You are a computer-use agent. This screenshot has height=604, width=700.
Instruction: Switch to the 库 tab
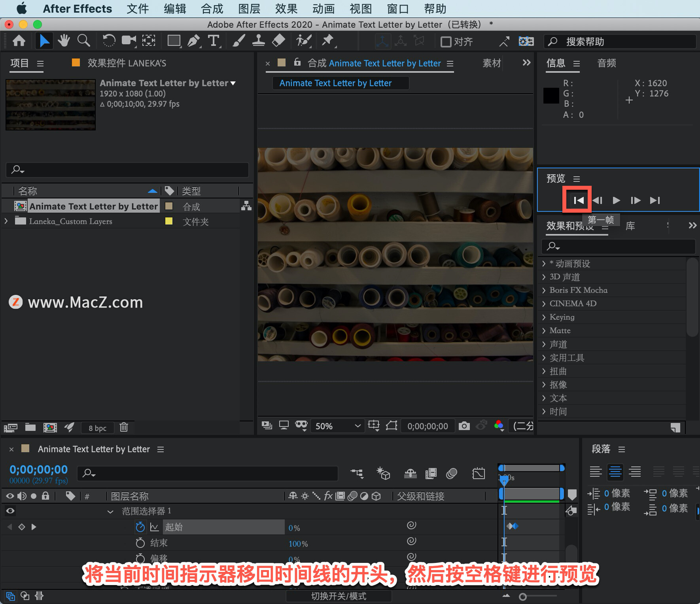(x=630, y=226)
